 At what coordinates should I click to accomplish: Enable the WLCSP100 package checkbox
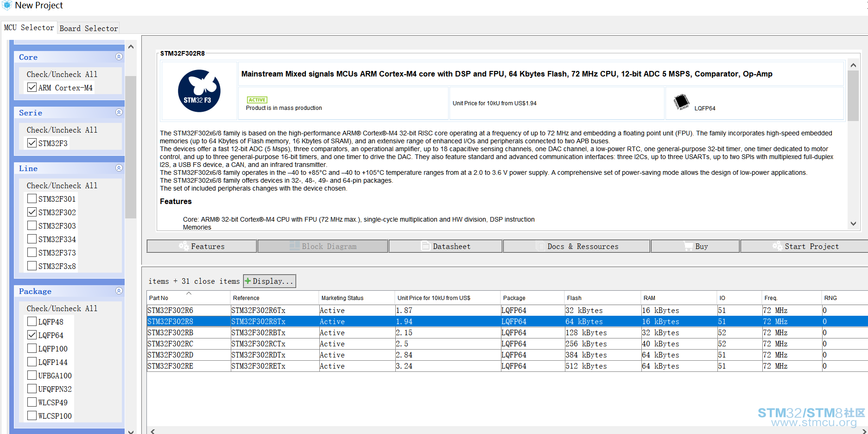click(32, 415)
